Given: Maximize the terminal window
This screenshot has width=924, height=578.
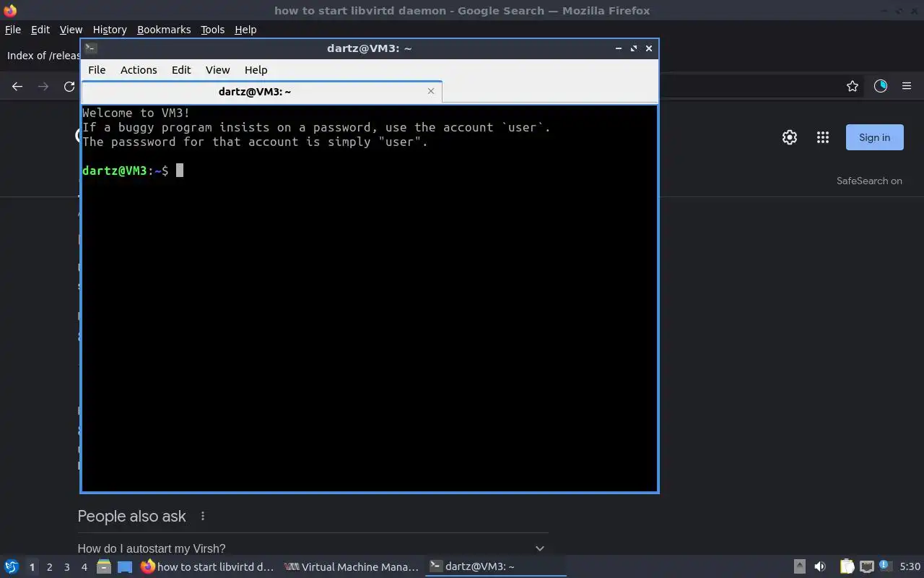Looking at the screenshot, I should click(x=634, y=48).
